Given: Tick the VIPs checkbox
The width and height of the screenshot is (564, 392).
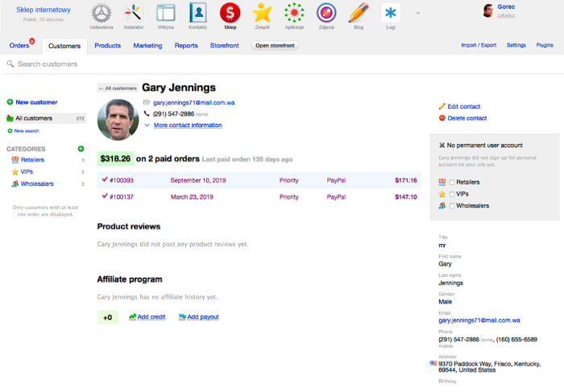Looking at the screenshot, I should (452, 194).
